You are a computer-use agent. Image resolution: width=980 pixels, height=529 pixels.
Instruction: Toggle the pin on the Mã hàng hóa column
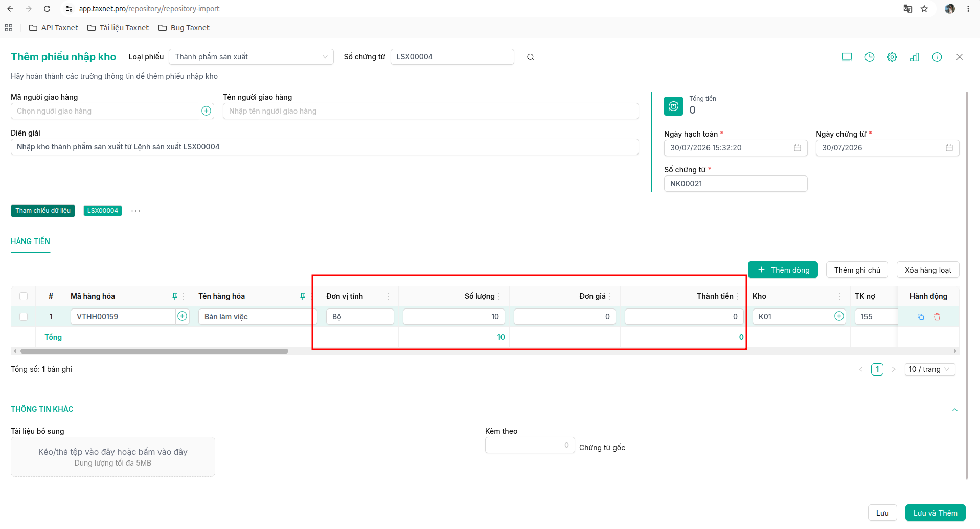tap(174, 296)
